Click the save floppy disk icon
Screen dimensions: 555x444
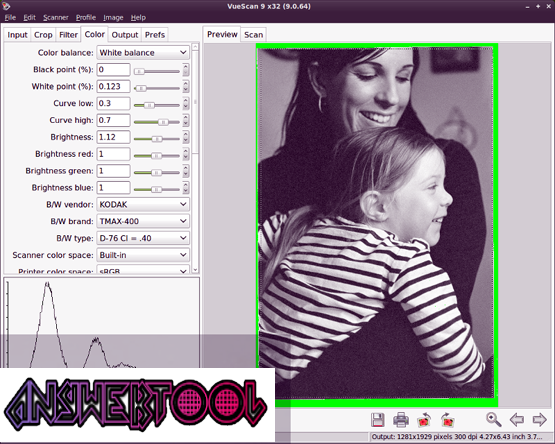pos(378,420)
